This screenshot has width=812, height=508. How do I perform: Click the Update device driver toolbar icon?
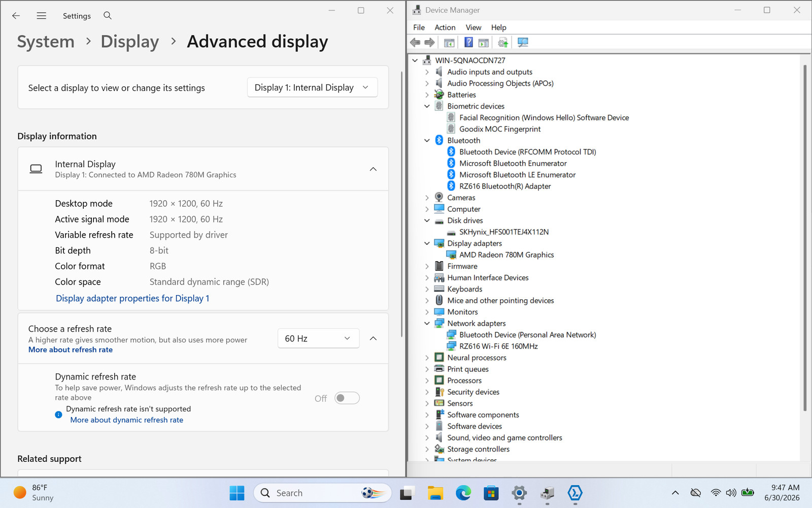(x=503, y=43)
